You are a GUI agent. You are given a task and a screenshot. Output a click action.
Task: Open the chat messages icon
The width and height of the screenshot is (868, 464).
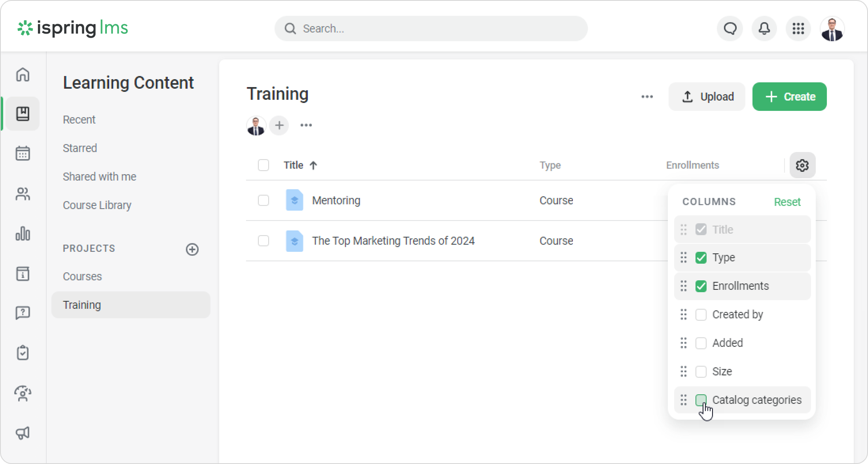[730, 29]
